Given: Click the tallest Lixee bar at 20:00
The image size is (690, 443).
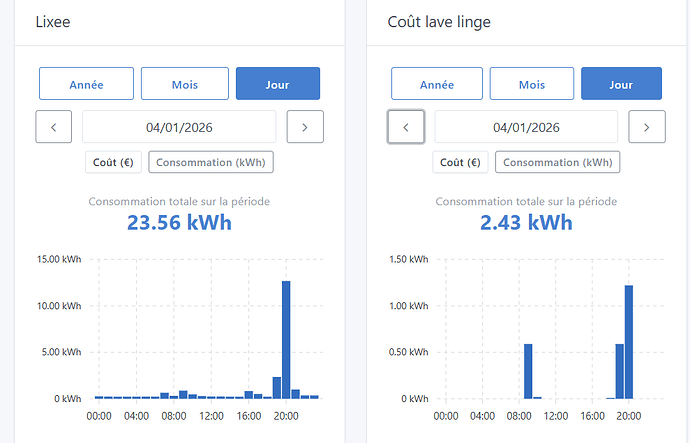Looking at the screenshot, I should point(286,340).
